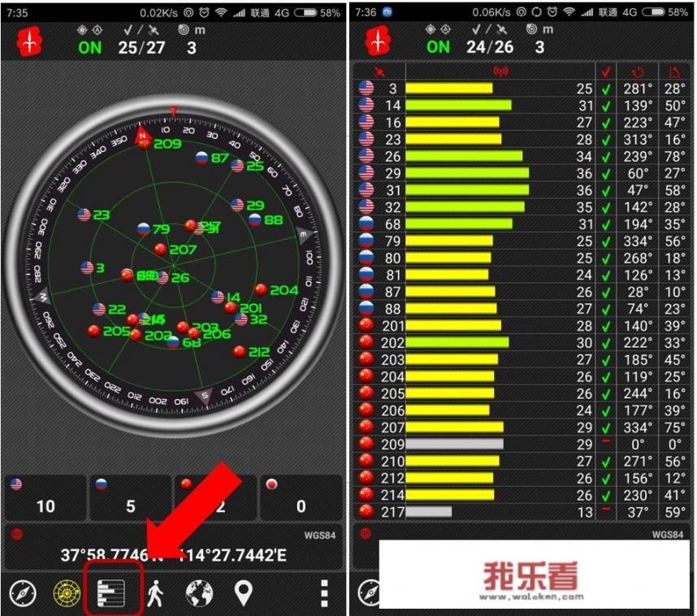Sort by the elevation angle column header

pyautogui.click(x=674, y=72)
